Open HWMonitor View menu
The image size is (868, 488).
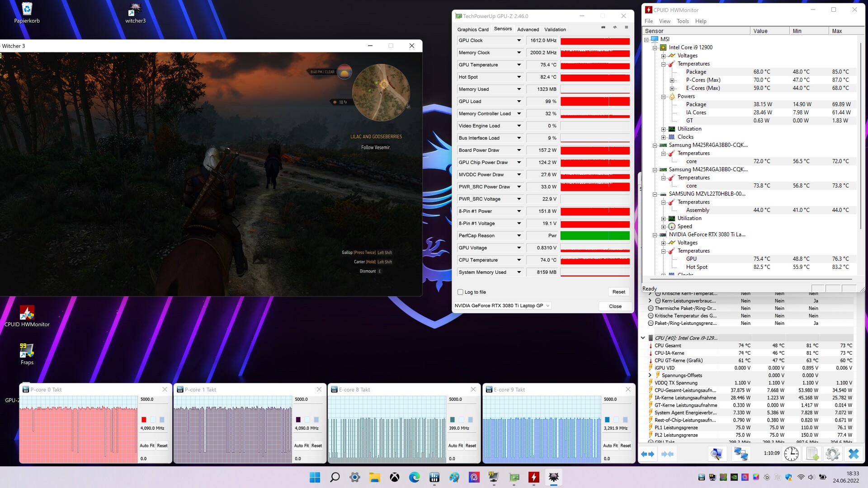coord(665,21)
